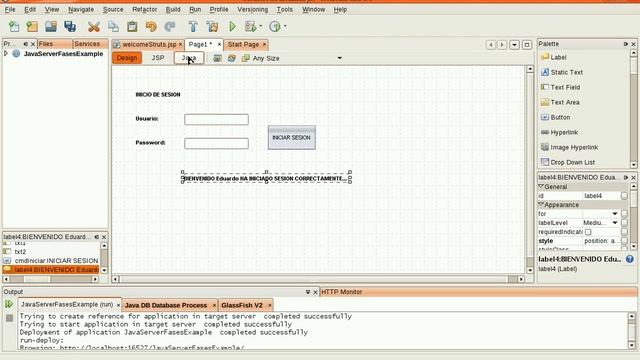The width and height of the screenshot is (640, 360).
Task: Click the property box beside id label4
Action: (x=624, y=196)
